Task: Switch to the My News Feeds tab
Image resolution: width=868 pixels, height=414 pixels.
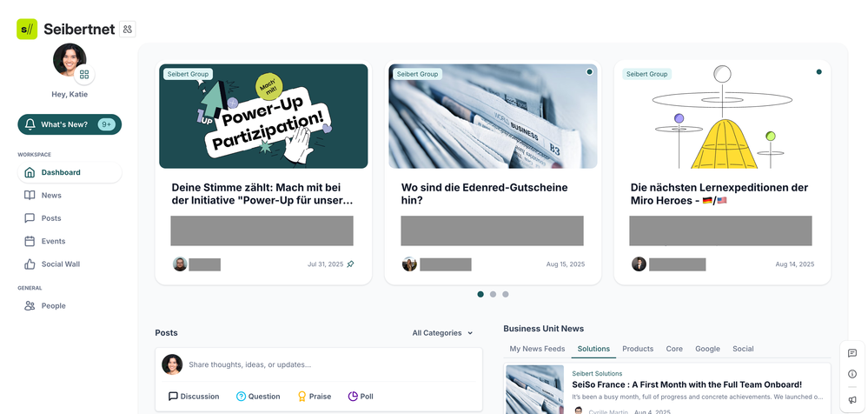Action: (x=537, y=349)
